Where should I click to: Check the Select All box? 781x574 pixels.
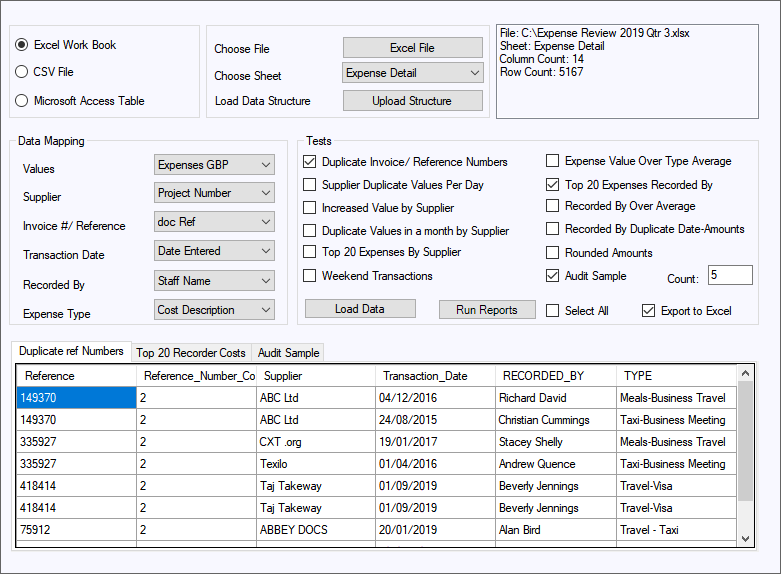(553, 311)
